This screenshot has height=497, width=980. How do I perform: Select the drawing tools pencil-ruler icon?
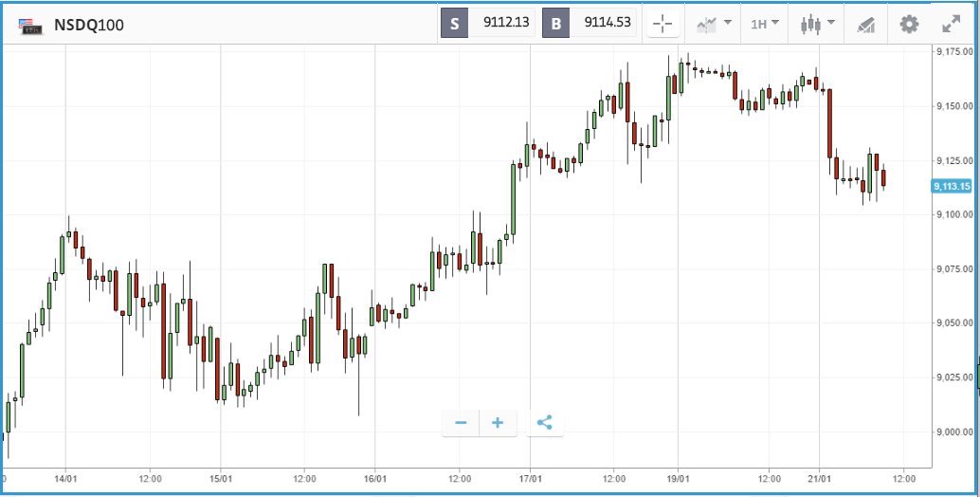(x=865, y=25)
